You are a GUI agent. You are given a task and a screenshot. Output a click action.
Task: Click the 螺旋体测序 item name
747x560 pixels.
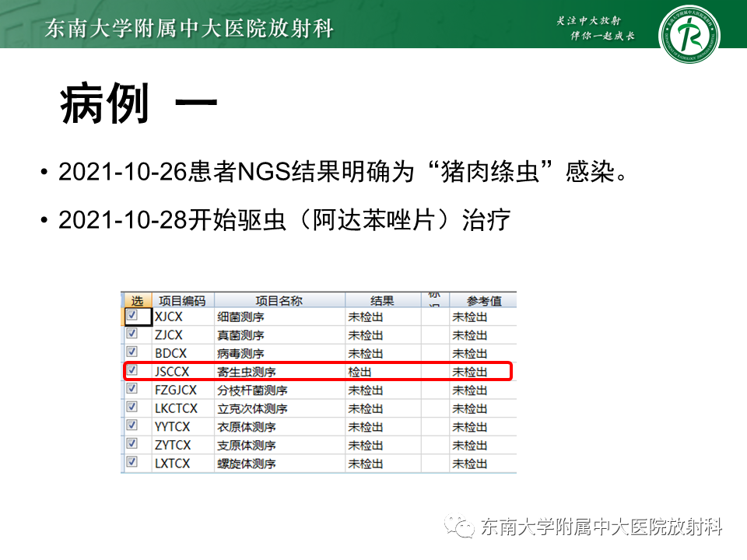coord(247,464)
